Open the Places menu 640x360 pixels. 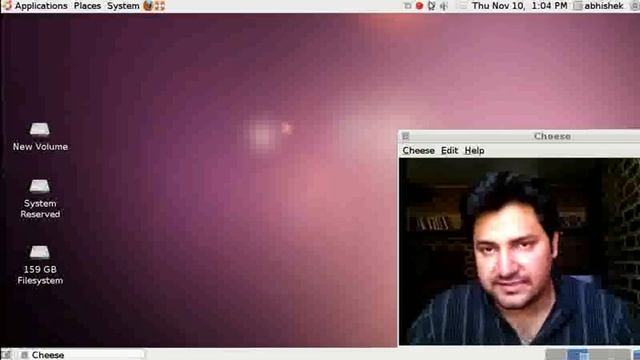[x=87, y=6]
